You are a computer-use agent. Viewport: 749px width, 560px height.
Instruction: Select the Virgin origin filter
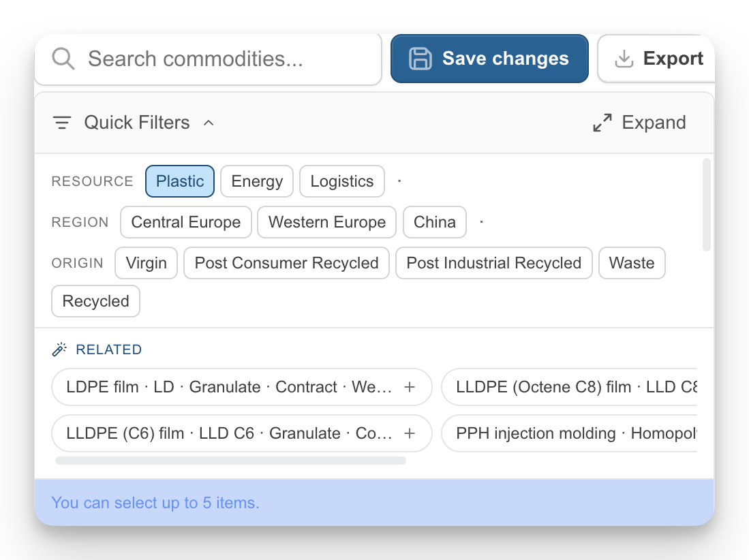coord(146,263)
